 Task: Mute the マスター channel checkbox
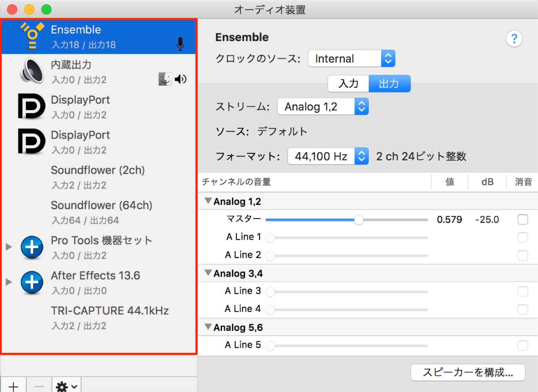click(523, 219)
